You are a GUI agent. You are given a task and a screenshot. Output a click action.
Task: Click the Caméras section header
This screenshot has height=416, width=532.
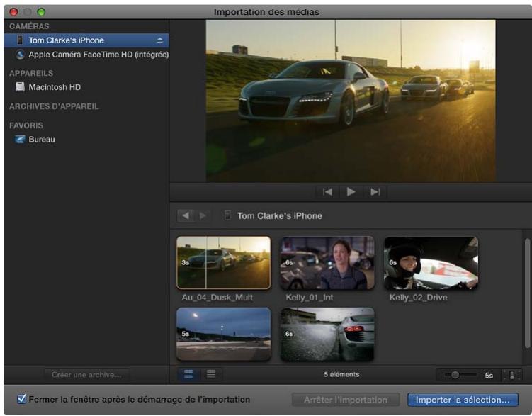(x=29, y=26)
